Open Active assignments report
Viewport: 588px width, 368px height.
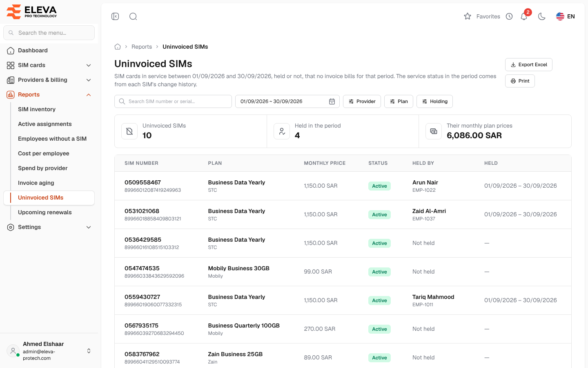(x=45, y=124)
